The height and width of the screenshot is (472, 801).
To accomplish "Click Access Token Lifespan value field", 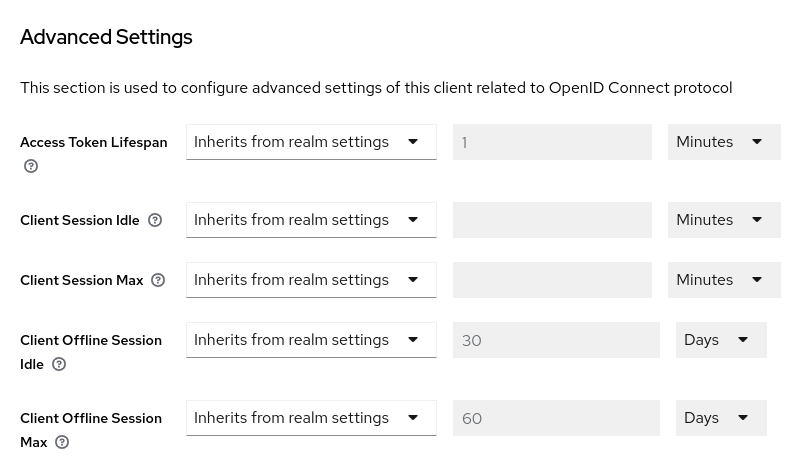I will (x=552, y=142).
